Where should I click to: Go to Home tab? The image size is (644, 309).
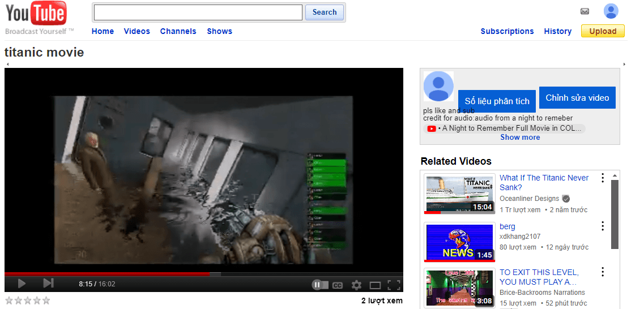pos(103,31)
